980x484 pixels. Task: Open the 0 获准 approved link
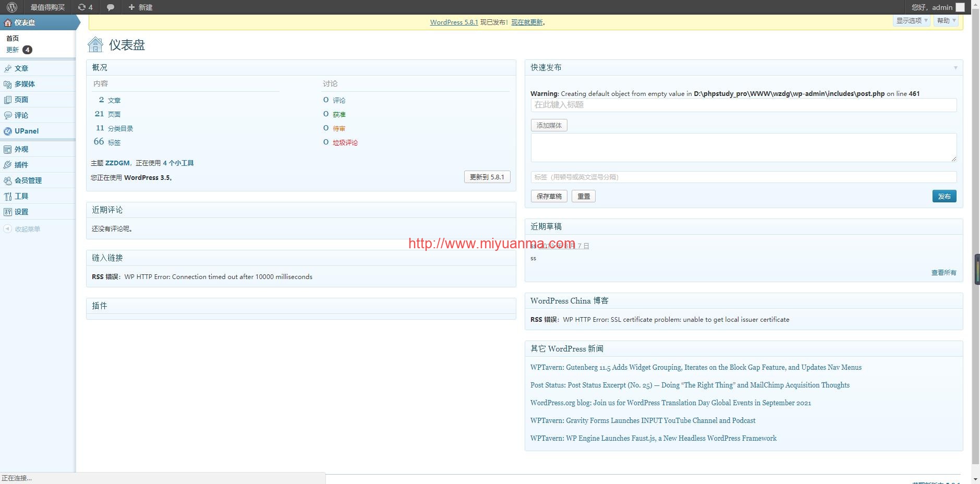(x=334, y=114)
